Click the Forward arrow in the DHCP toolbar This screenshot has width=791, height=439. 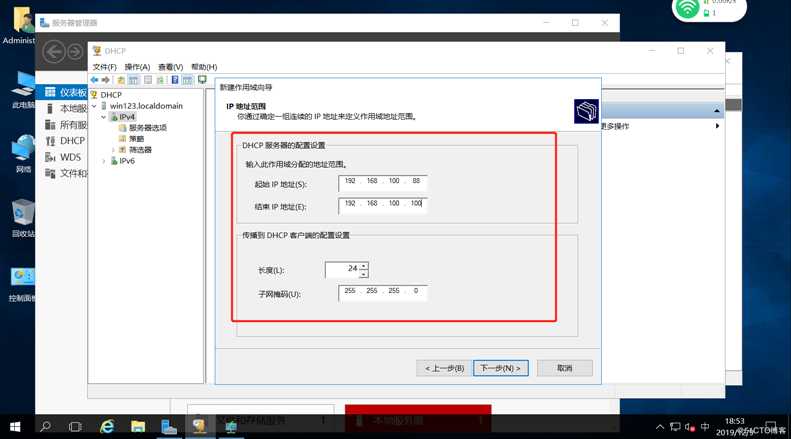105,80
